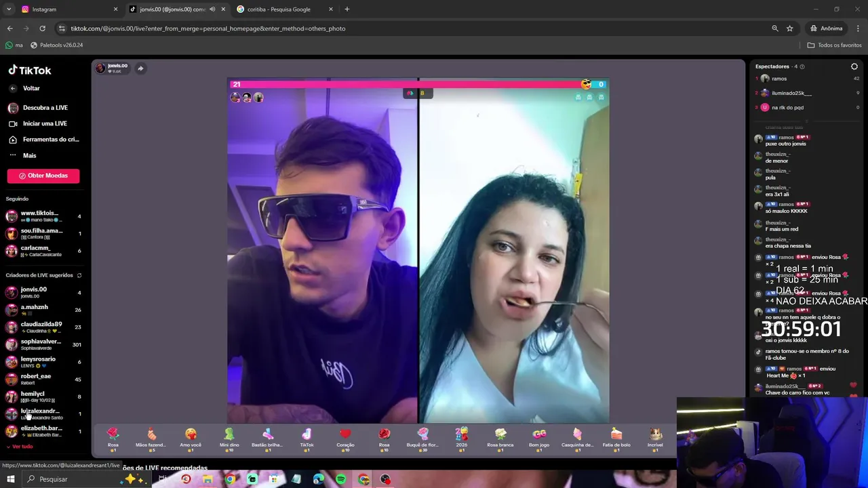Open Microsoft Edge from the taskbar
The width and height of the screenshot is (868, 488).
[x=319, y=479]
